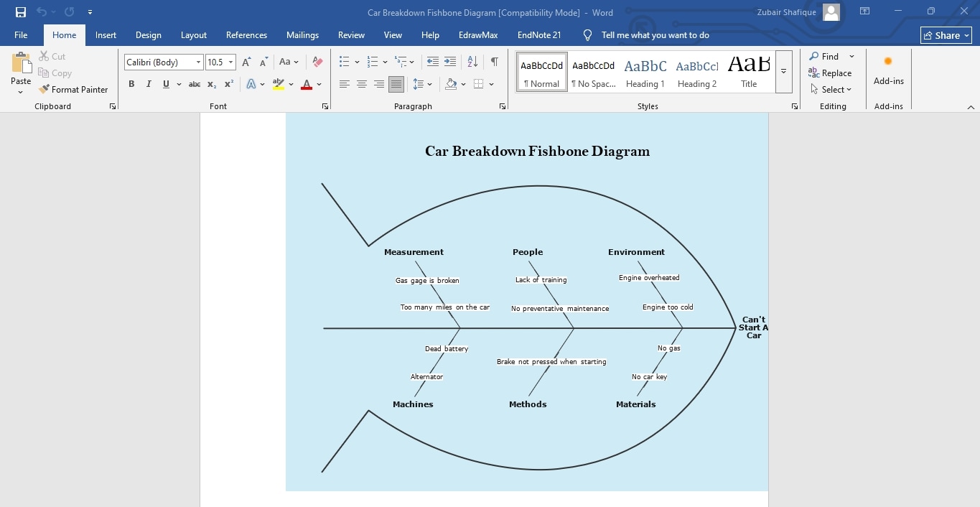Toggle bold formatting on selected text
Screen dimensions: 980x507
click(131, 84)
